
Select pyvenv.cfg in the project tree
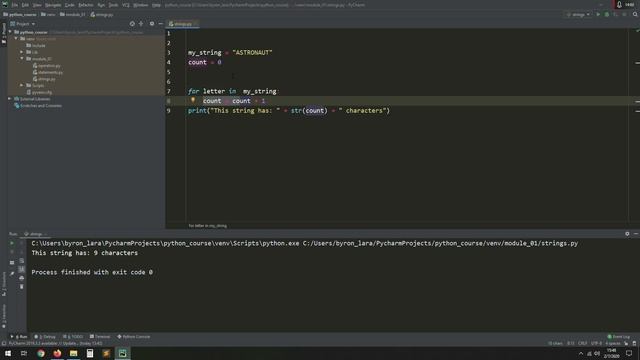[x=39, y=92]
